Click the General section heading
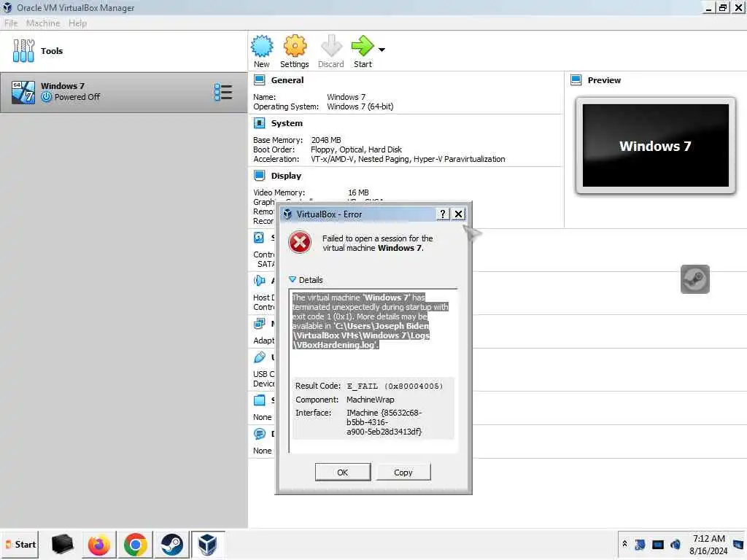The width and height of the screenshot is (747, 560). pyautogui.click(x=287, y=80)
